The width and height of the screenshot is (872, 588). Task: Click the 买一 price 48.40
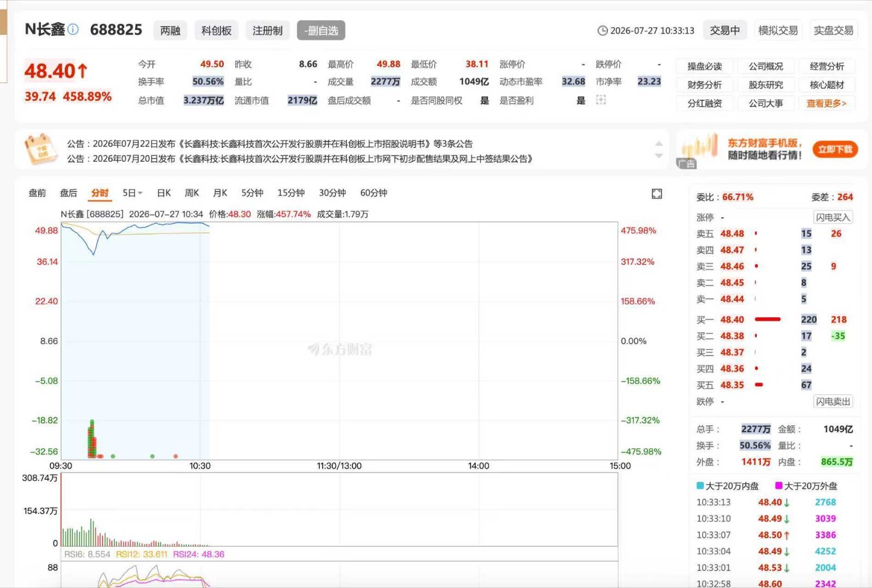pyautogui.click(x=732, y=320)
